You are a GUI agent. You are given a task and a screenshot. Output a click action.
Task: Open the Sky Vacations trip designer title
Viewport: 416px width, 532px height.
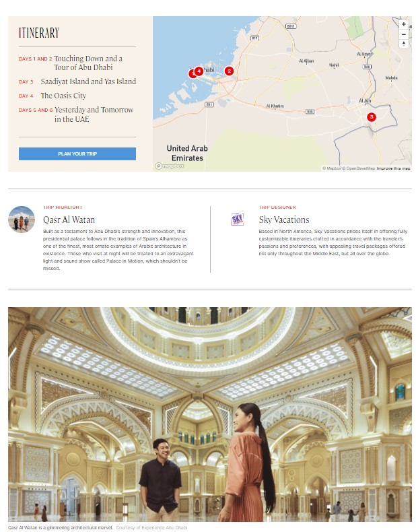(284, 220)
